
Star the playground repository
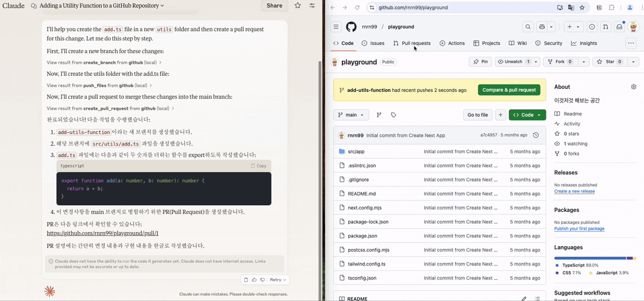coord(610,62)
